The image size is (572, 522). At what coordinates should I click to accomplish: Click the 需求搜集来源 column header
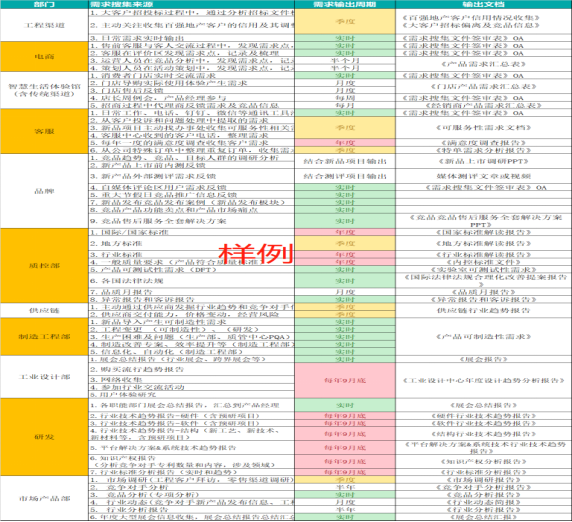(x=192, y=4)
